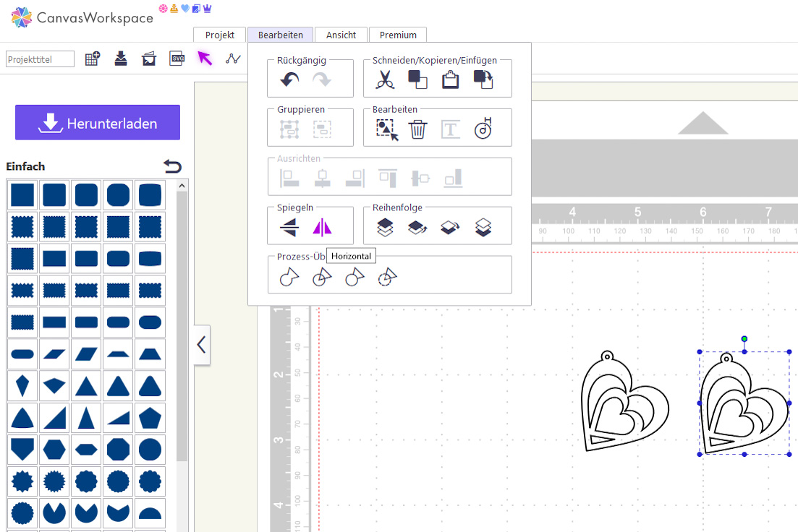798x532 pixels.
Task: Click the first Prozess-Überlappung shape icon
Action: click(289, 277)
